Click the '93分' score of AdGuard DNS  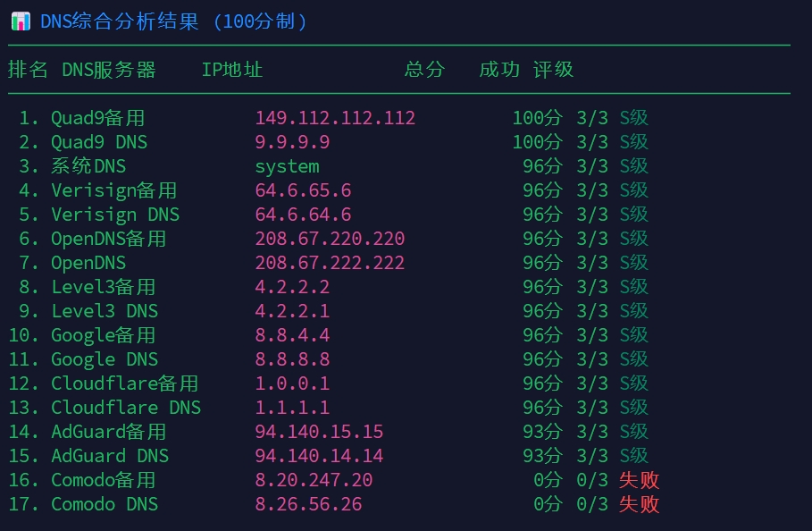click(543, 457)
